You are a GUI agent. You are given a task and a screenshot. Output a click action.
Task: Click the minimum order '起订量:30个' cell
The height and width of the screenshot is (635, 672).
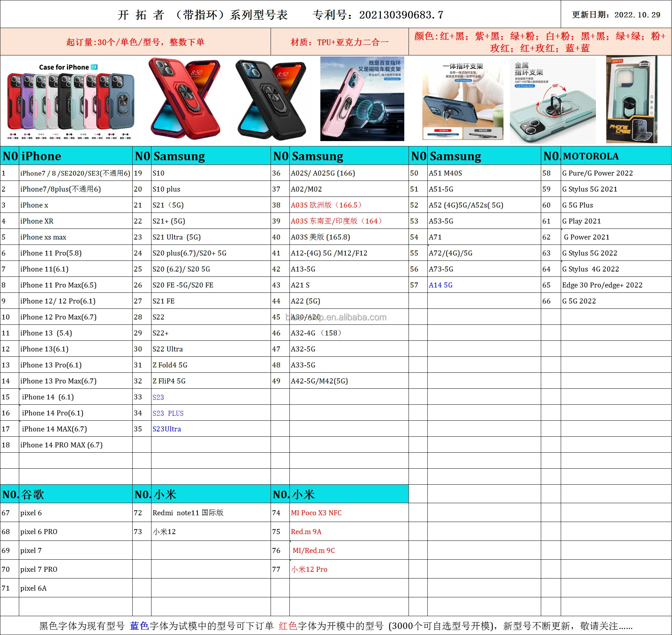[135, 42]
